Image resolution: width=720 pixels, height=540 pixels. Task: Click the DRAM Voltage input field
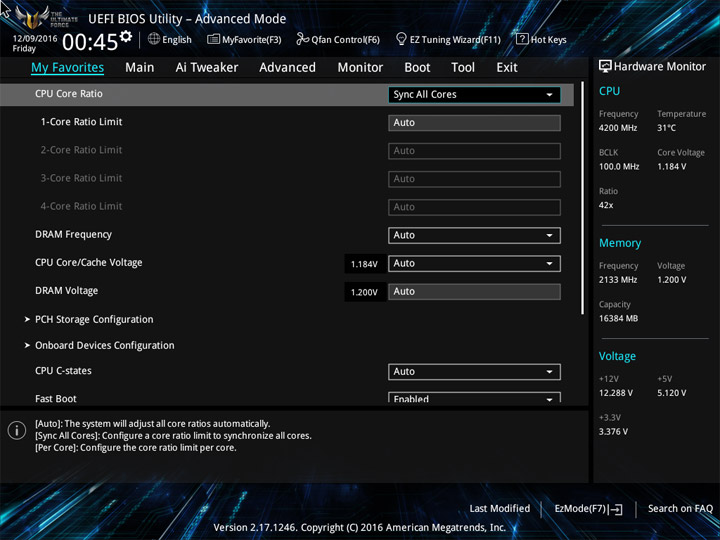coord(474,292)
